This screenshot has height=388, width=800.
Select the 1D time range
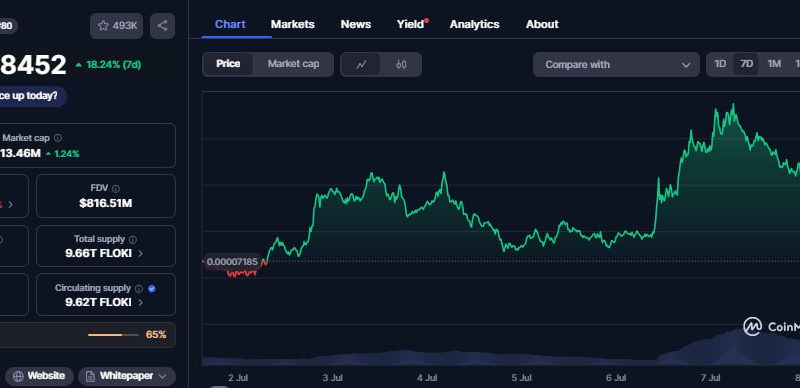point(720,64)
